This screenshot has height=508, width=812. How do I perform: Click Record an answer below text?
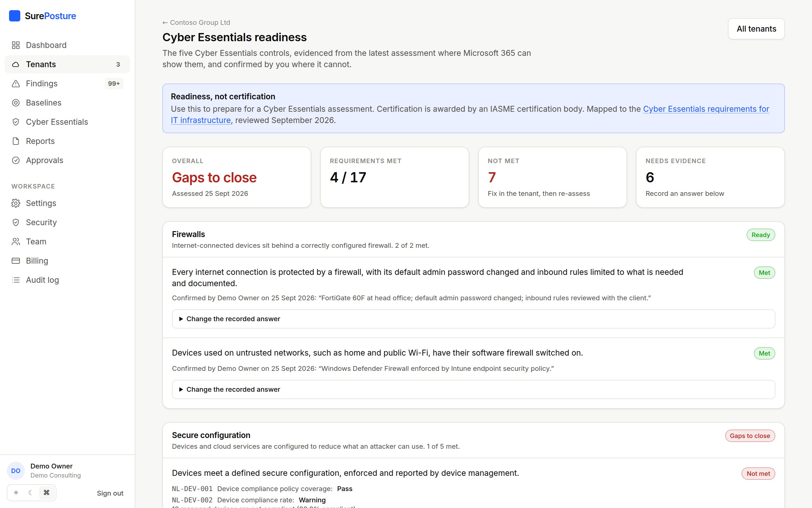685,194
